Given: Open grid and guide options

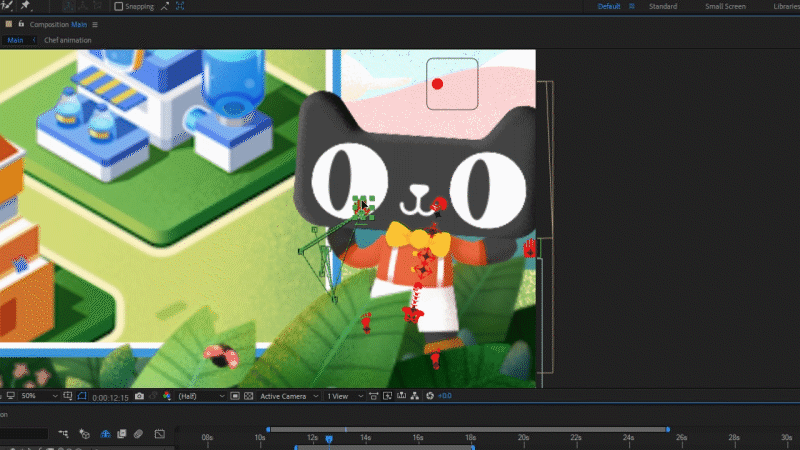Looking at the screenshot, I should pyautogui.click(x=67, y=396).
